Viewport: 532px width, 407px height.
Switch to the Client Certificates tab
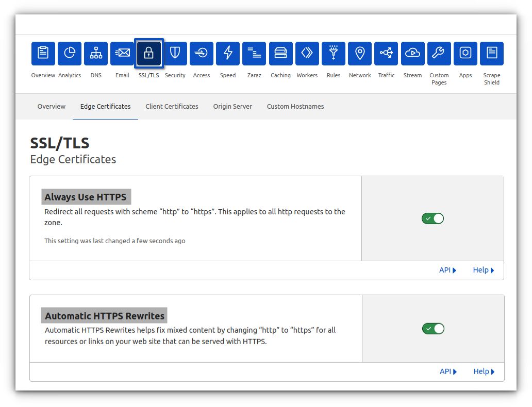[172, 106]
